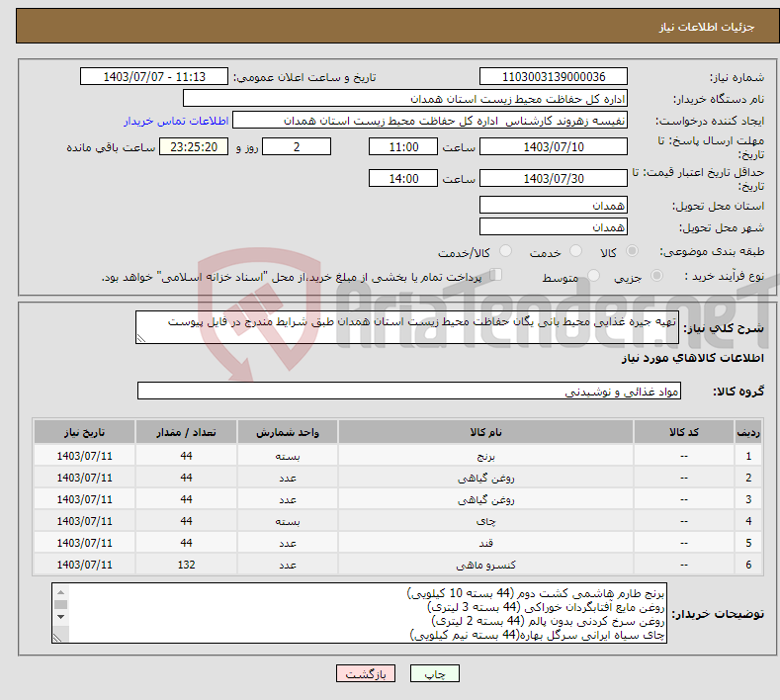Click the ردیف column header

748,432
